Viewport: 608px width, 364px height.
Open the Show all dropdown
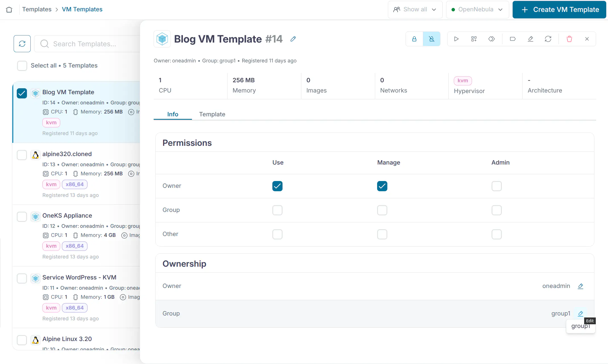tap(415, 10)
